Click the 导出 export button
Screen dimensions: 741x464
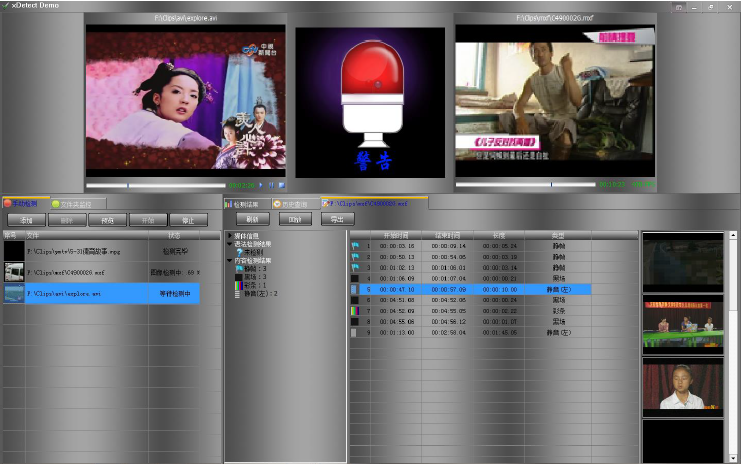click(335, 219)
